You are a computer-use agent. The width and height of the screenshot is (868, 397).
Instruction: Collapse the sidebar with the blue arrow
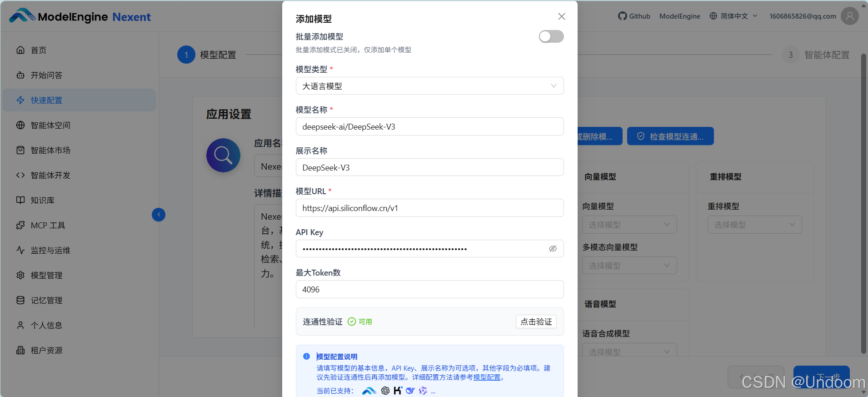click(159, 215)
